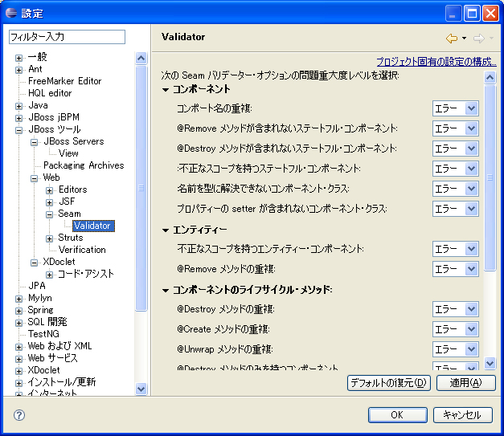Select Packaging Archives in the tree
Screen dimensions: 504x436
point(84,165)
